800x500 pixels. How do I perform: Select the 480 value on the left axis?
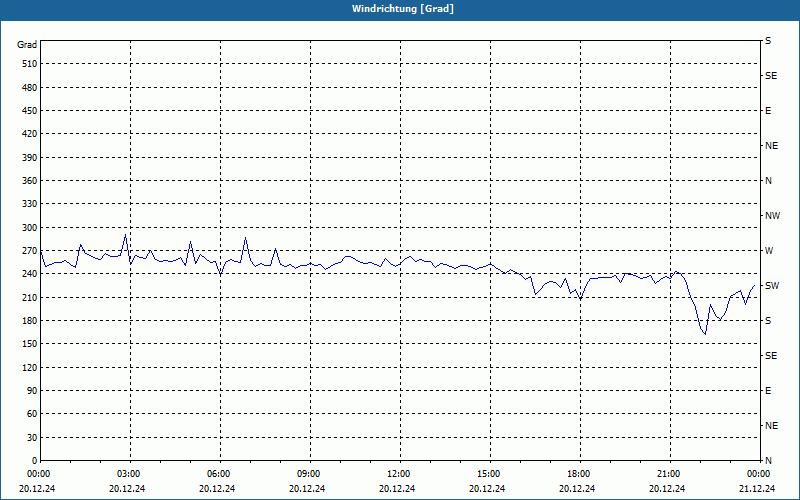click(30, 88)
